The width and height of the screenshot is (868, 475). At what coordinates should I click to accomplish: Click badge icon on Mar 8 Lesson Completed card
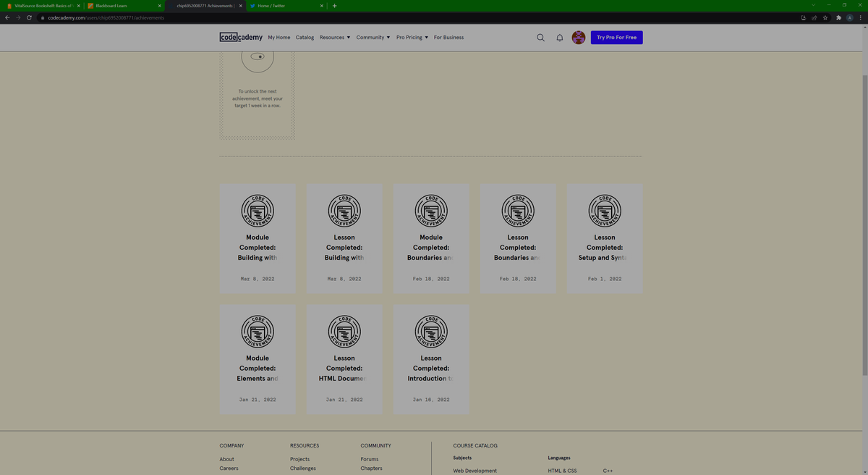344,211
